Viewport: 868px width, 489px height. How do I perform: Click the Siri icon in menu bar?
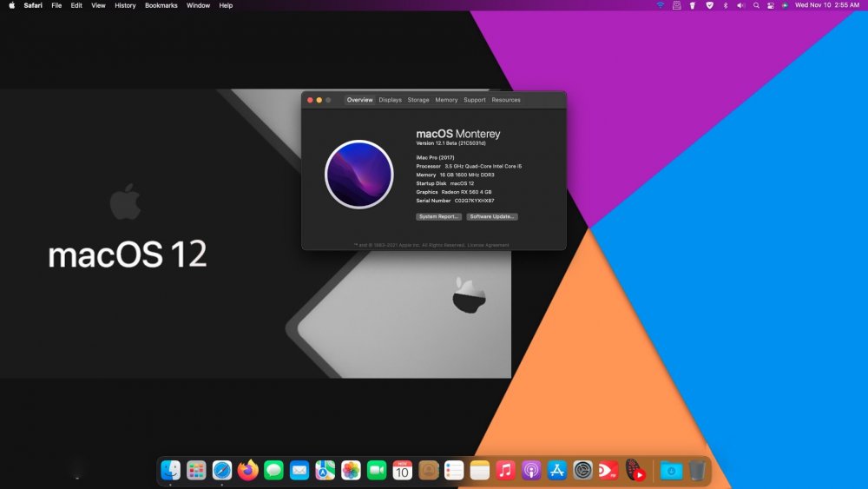coord(785,5)
